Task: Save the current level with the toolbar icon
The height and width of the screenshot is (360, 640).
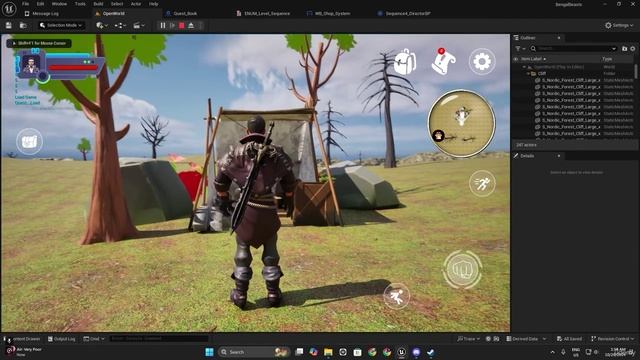Action: click(x=9, y=25)
